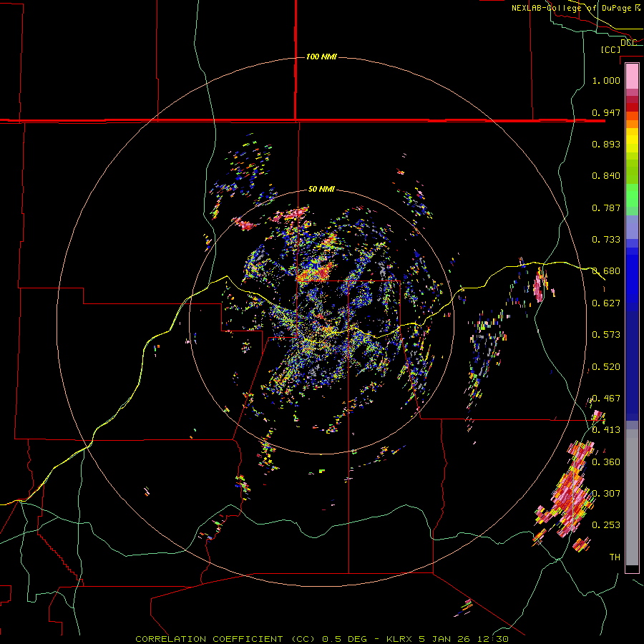Click the 0.733 scale value

(606, 240)
